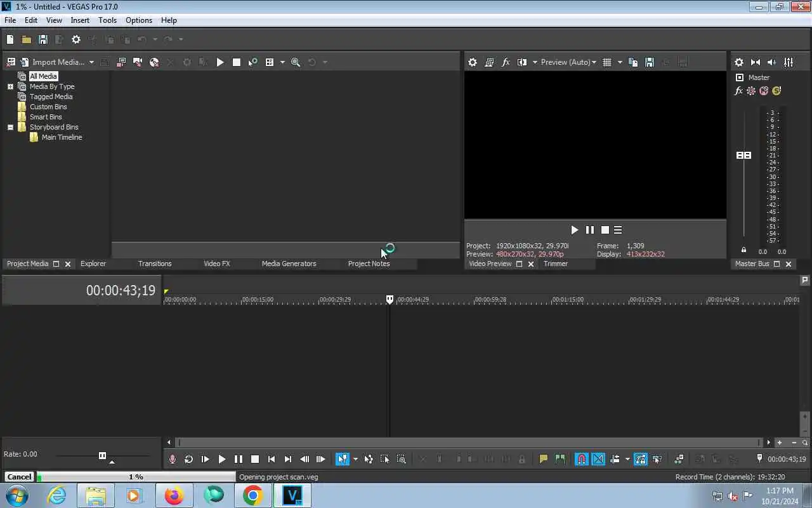Insert marker icon in timeline toolbar
The image size is (812, 508).
click(543, 459)
